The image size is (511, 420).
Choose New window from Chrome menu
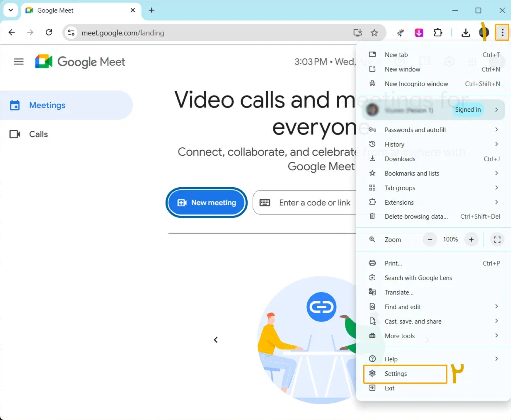[434, 69]
